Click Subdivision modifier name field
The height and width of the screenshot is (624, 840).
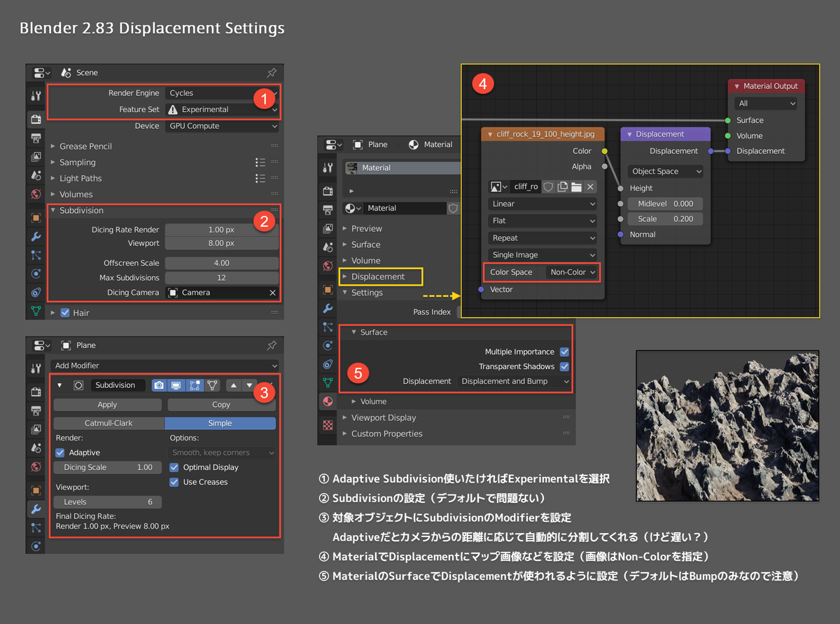pyautogui.click(x=118, y=385)
